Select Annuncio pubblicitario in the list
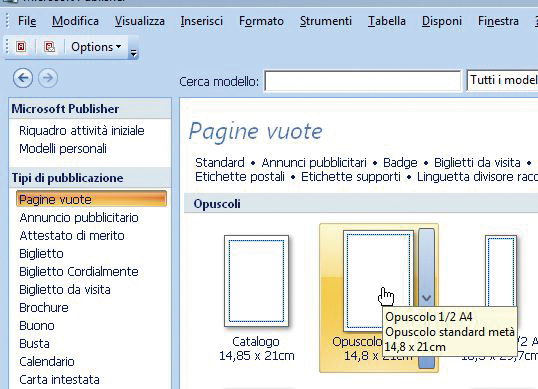538x389 pixels. 79,217
